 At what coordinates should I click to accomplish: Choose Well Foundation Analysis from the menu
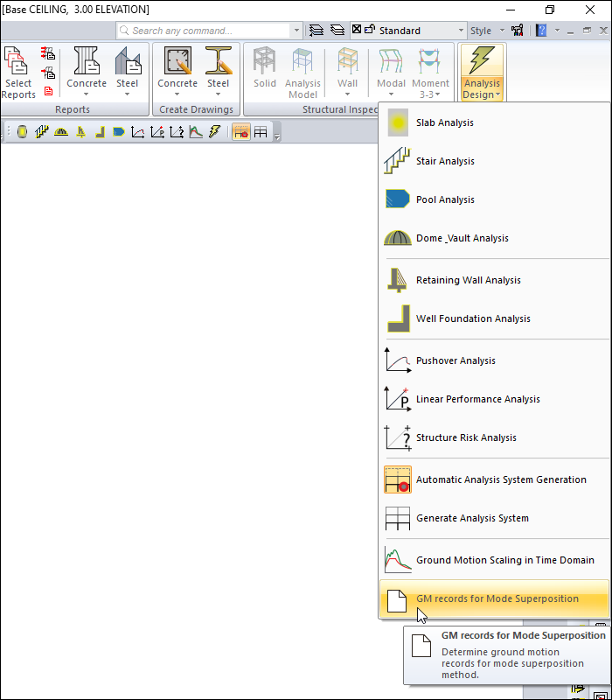[494, 318]
